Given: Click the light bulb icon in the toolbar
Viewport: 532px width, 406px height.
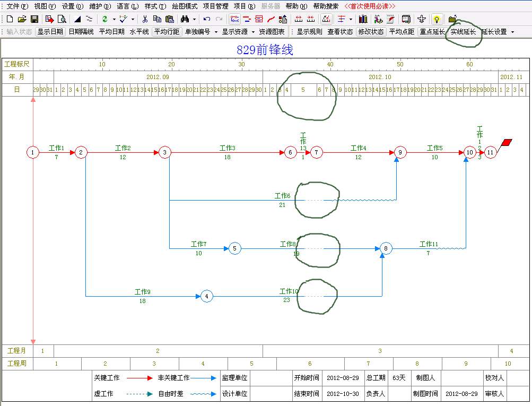Looking at the screenshot, I should (437, 19).
